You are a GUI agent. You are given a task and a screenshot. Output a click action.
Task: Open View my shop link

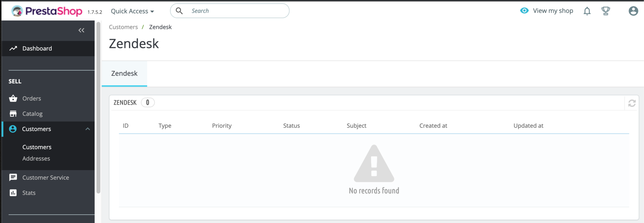pyautogui.click(x=553, y=11)
